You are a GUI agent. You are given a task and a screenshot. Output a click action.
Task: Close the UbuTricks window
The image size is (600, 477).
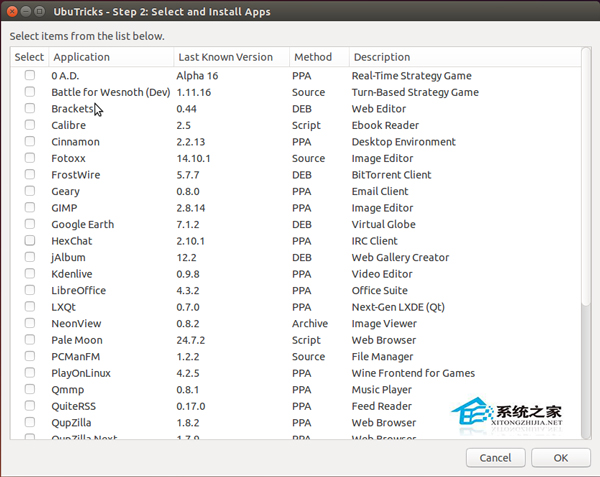tap(12, 11)
